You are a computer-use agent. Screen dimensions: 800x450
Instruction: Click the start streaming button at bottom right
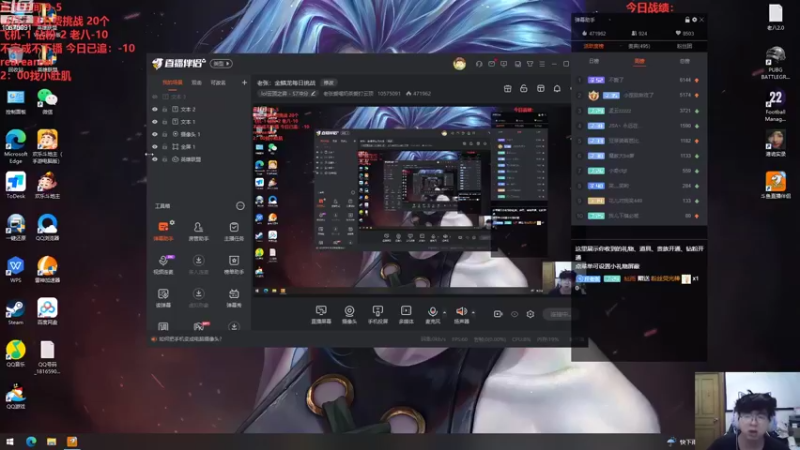[560, 314]
